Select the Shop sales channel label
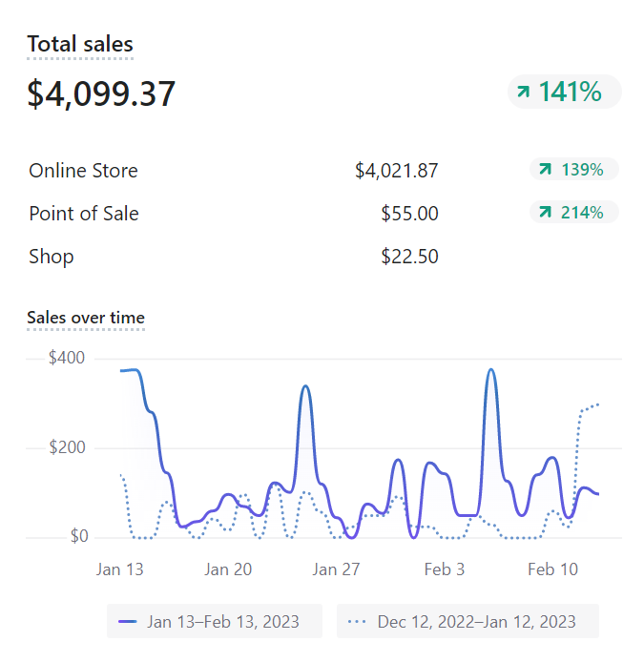The image size is (644, 662). click(x=52, y=257)
